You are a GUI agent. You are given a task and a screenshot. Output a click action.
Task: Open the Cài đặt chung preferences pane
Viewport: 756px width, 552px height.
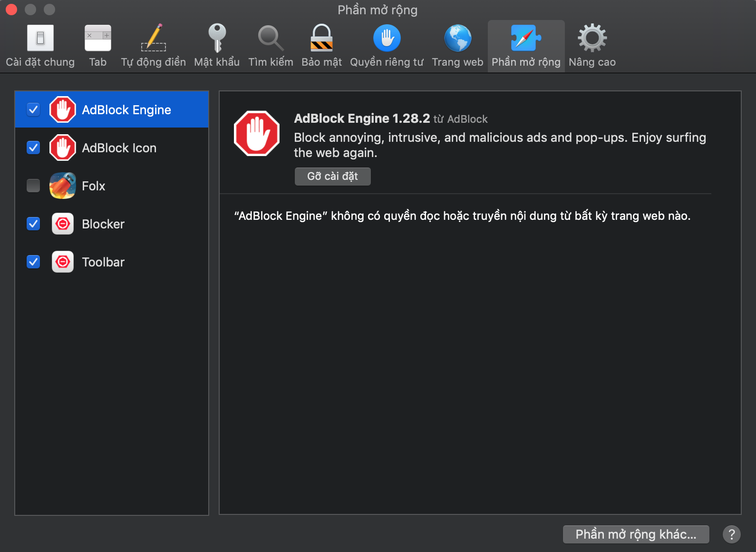40,46
